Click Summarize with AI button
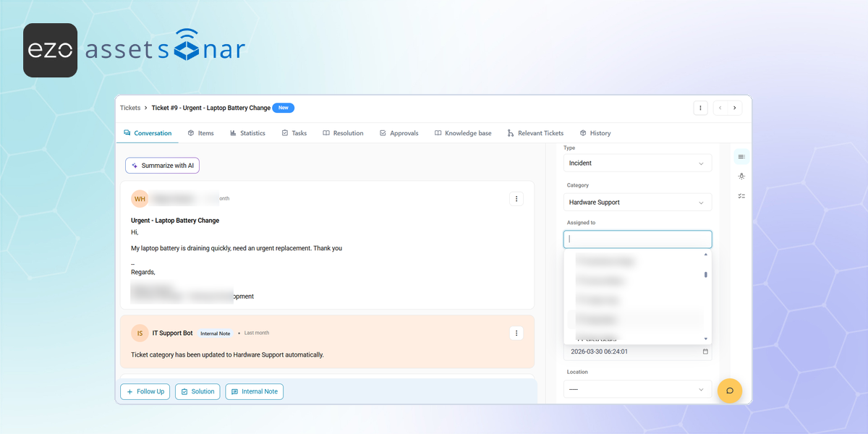Viewport: 868px width, 434px height. click(162, 166)
